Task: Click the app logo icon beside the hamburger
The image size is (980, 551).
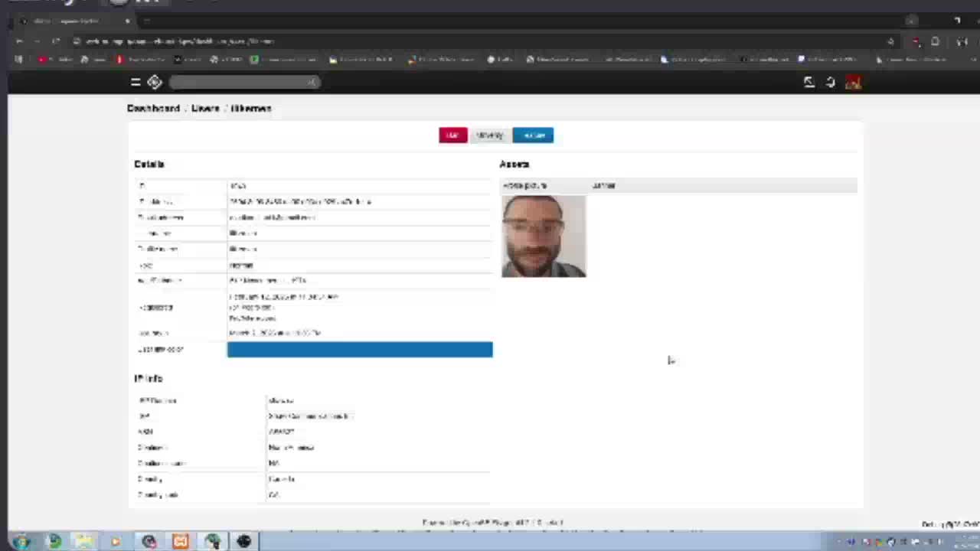Action: (154, 82)
